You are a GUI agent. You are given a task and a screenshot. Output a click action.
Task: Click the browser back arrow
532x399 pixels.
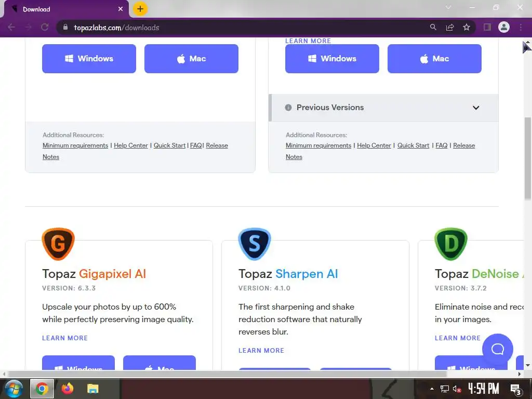click(11, 27)
